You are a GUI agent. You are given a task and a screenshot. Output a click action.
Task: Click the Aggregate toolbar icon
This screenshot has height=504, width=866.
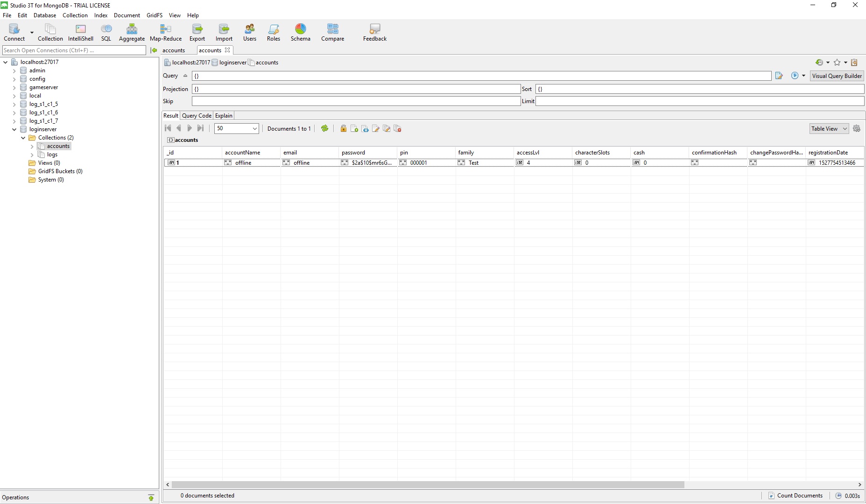coord(132,33)
